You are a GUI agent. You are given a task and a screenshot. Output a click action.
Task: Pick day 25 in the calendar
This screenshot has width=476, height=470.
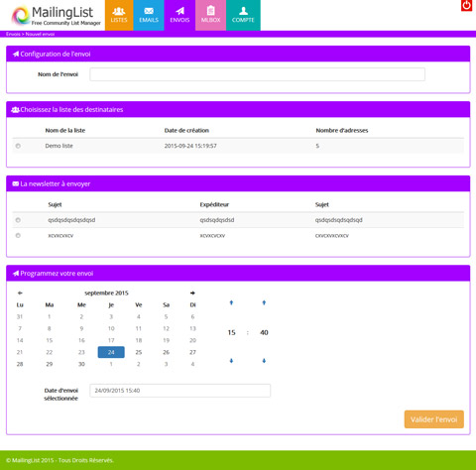pos(139,352)
